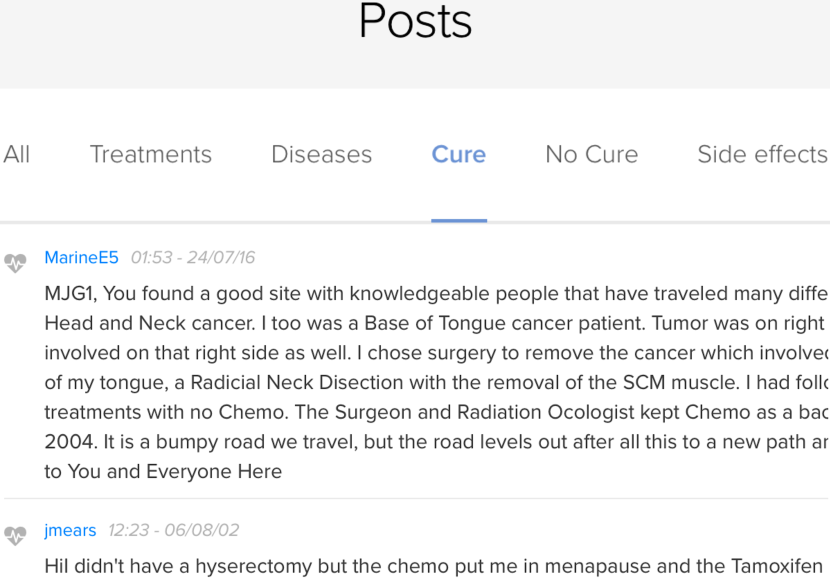Click the heartbeat icon beside jmears' post
Image resolution: width=830 pixels, height=579 pixels.
pos(15,536)
